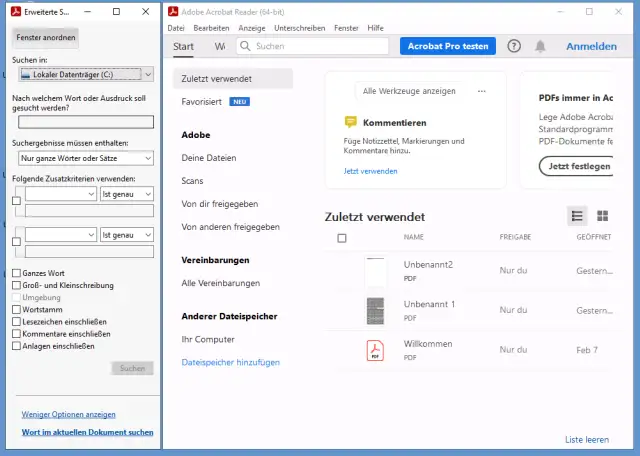
Task: Click the Suchen search box in Acrobat
Action: click(x=313, y=46)
